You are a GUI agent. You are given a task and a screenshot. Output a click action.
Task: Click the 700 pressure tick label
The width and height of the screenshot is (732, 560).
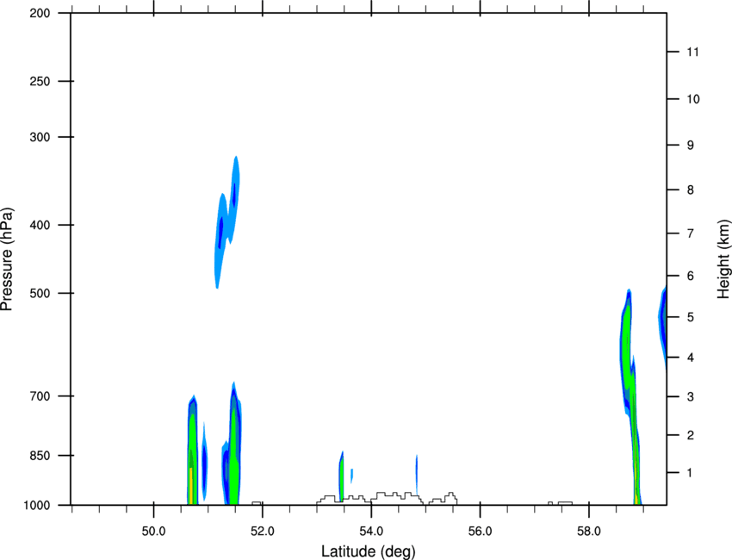point(40,396)
